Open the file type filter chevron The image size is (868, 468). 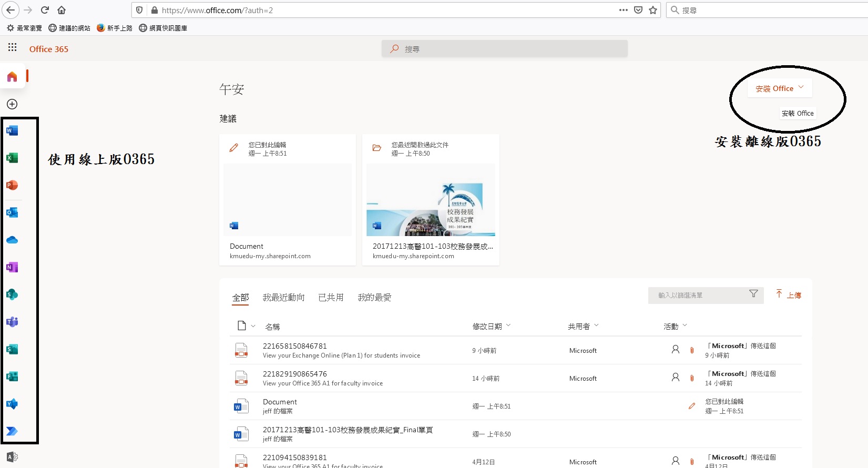point(253,326)
